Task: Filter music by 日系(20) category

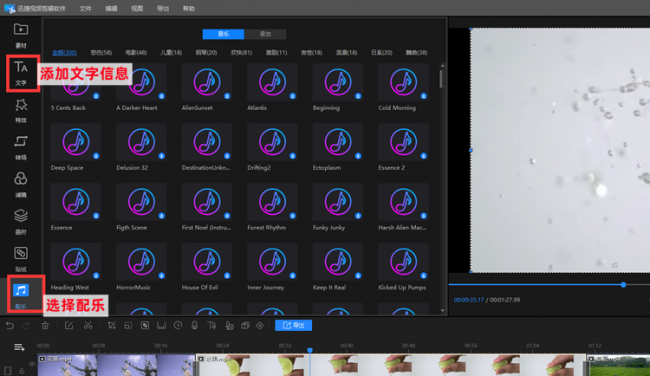Action: 381,53
